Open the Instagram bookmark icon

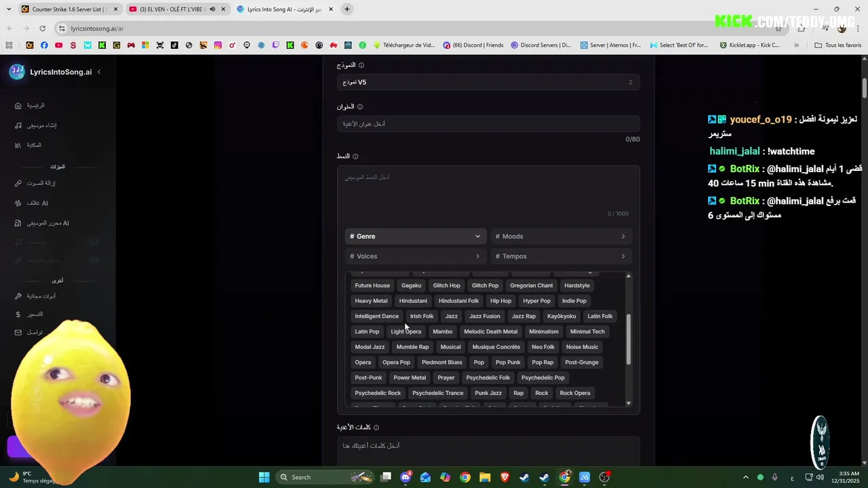click(218, 45)
